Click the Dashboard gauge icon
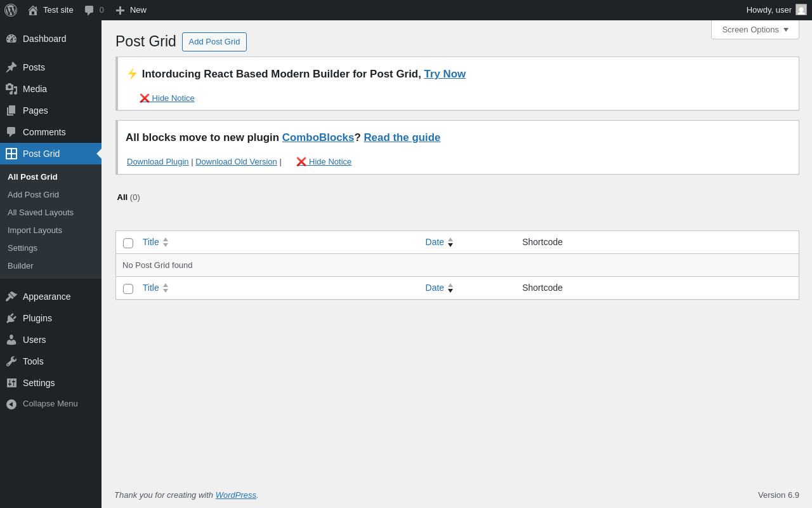The width and height of the screenshot is (812, 508). tap(11, 39)
